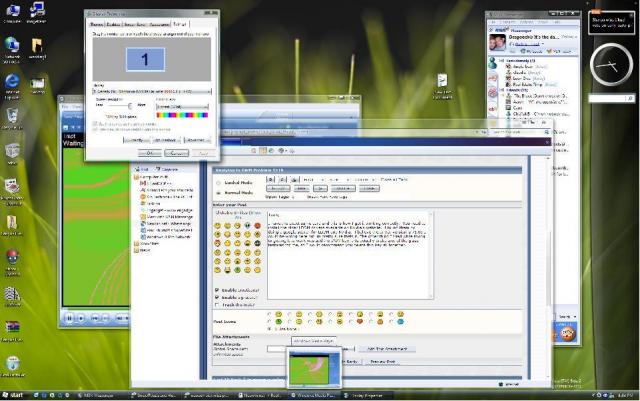Click the Media Player volume control
The width and height of the screenshot is (640, 401).
click(121, 318)
